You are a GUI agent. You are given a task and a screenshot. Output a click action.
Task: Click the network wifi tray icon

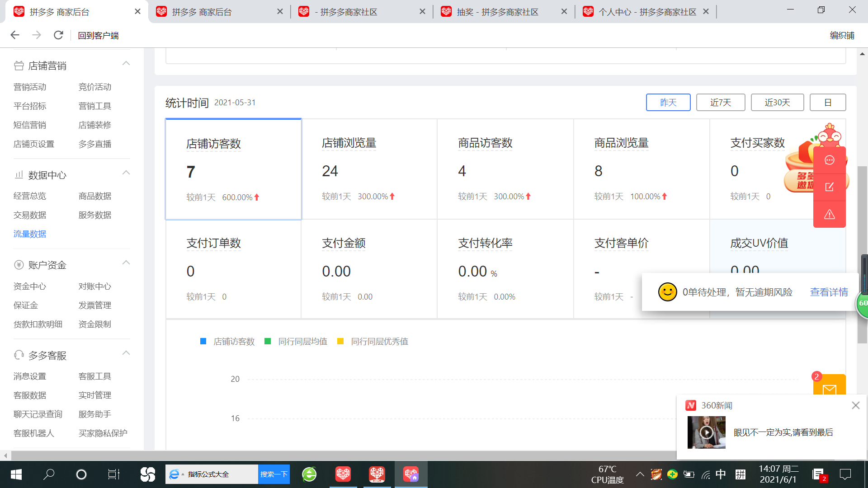click(705, 474)
